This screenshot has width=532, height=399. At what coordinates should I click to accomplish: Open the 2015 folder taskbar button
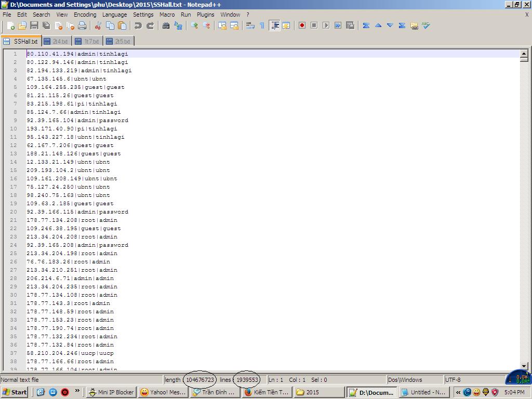(x=318, y=392)
